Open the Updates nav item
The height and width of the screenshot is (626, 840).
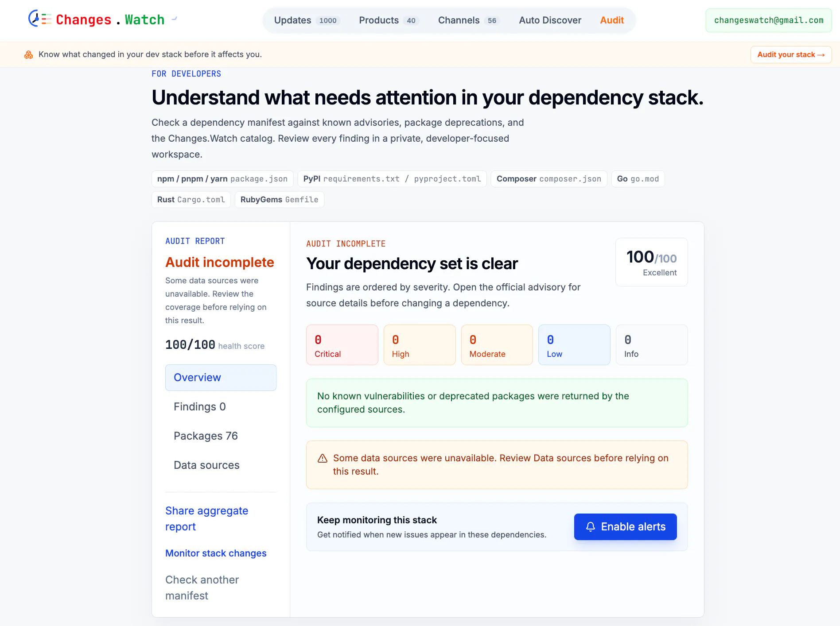[x=307, y=20]
